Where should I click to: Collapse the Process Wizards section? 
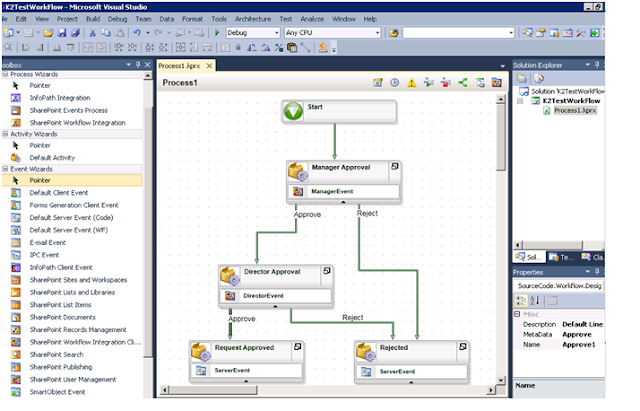tap(5, 74)
